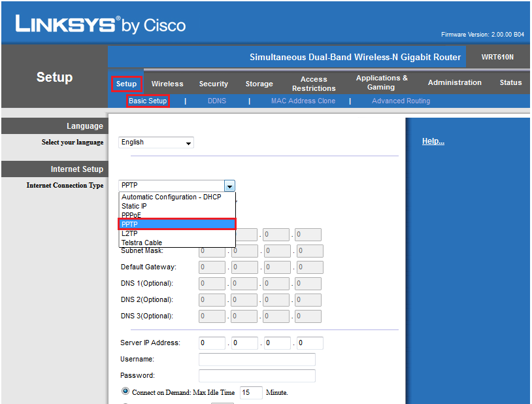Select the Basic Setup sub-tab
This screenshot has height=404, width=532.
pyautogui.click(x=148, y=101)
